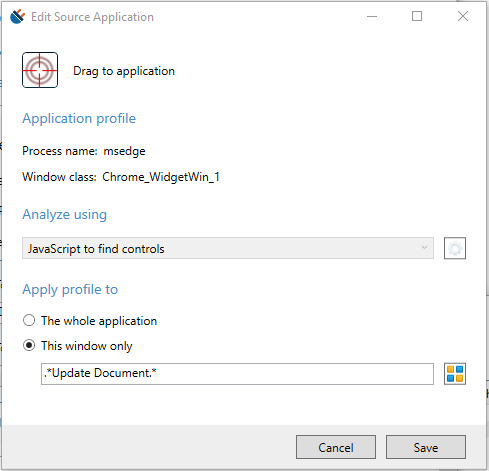The height and width of the screenshot is (471, 489).
Task: Click the colored squares window picker icon
Action: pos(455,374)
